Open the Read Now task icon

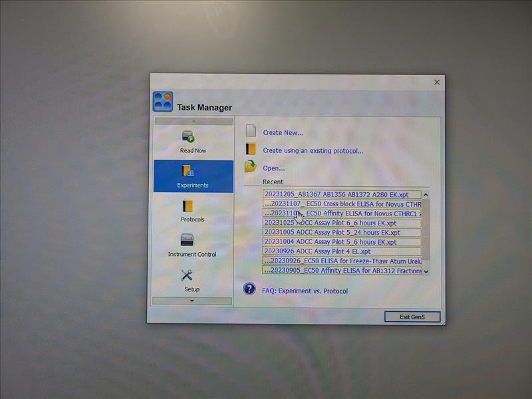coord(188,137)
